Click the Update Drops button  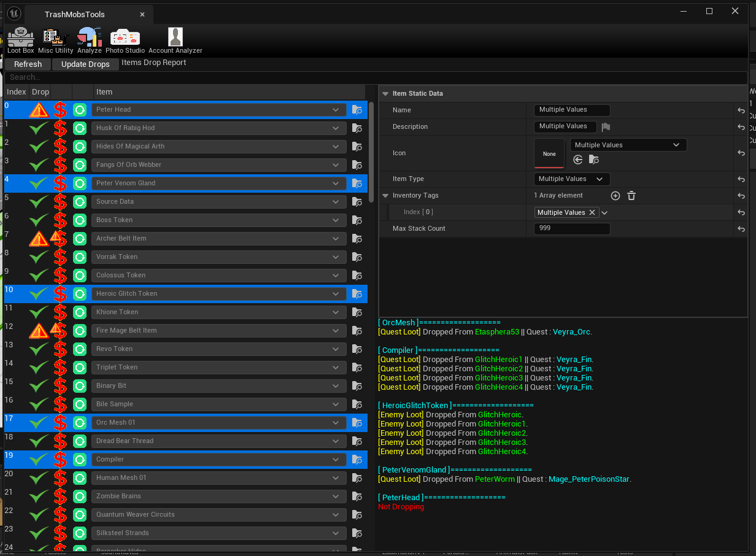click(85, 64)
